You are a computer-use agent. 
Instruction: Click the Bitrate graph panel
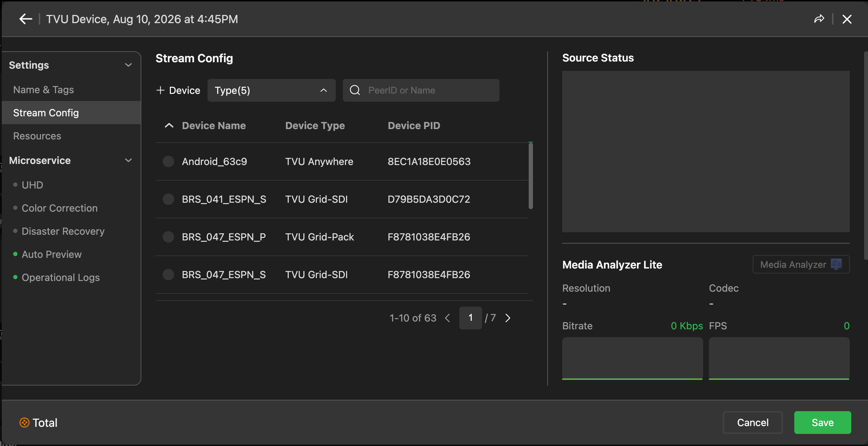(632, 358)
